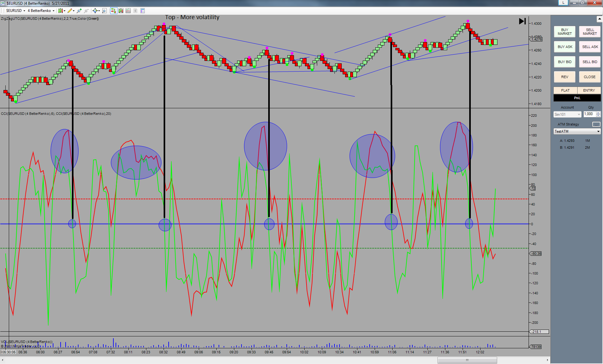603x364 pixels.
Task: Click the toolbar grip handle
Action: (2, 11)
